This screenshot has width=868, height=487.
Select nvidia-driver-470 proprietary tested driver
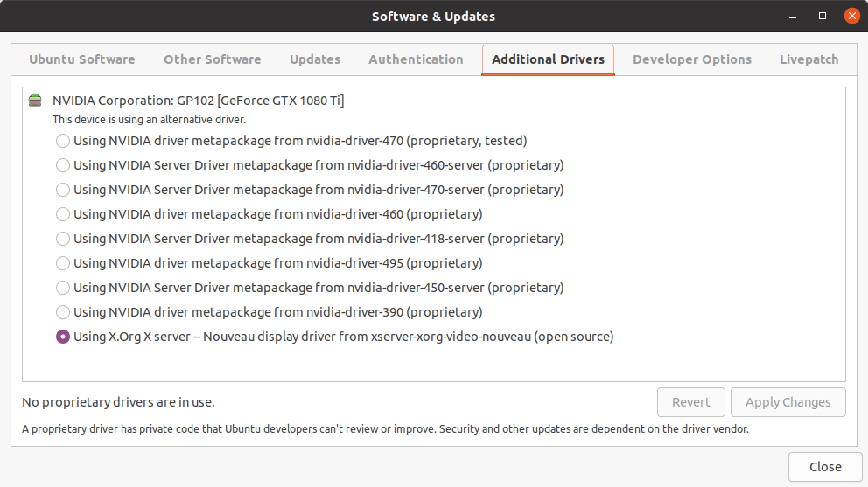point(63,141)
